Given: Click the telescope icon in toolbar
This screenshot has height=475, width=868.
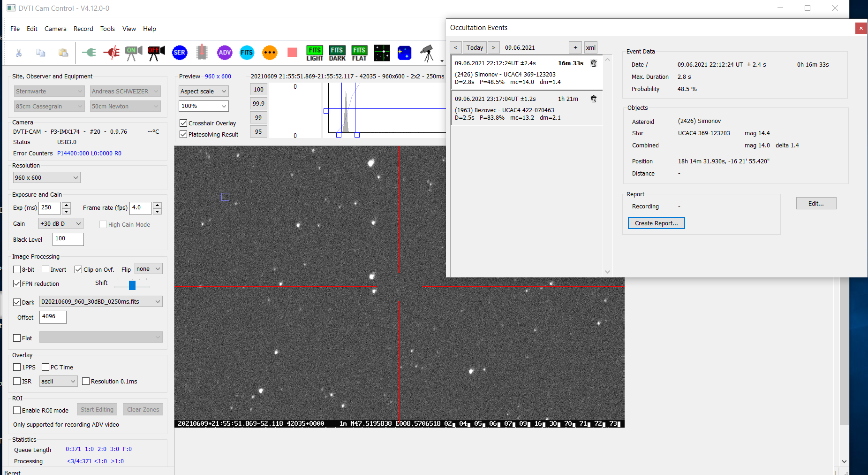Looking at the screenshot, I should pyautogui.click(x=427, y=53).
